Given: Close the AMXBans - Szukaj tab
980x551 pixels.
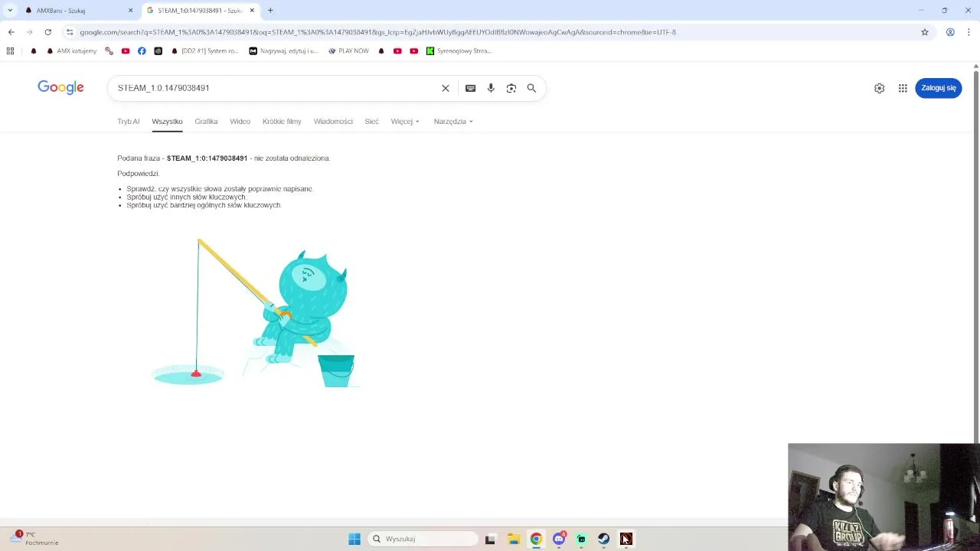Looking at the screenshot, I should click(x=130, y=11).
